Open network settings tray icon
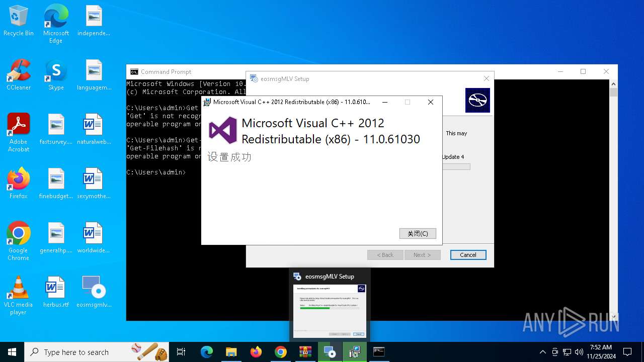The width and height of the screenshot is (644, 362). [567, 352]
